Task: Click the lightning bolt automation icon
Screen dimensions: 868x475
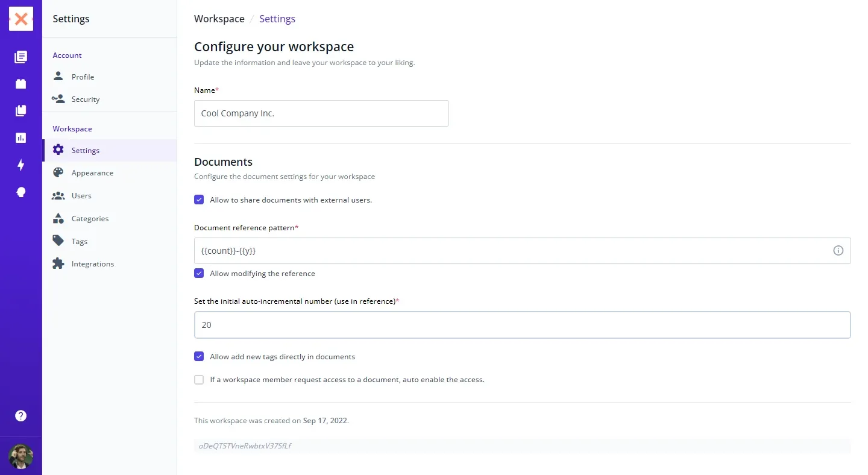Action: click(21, 165)
